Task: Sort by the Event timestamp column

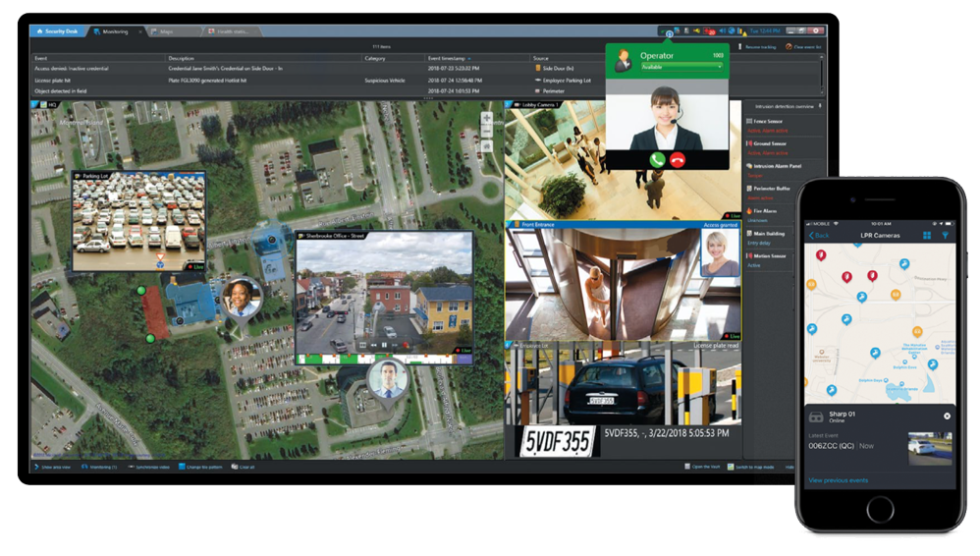Action: [x=449, y=58]
